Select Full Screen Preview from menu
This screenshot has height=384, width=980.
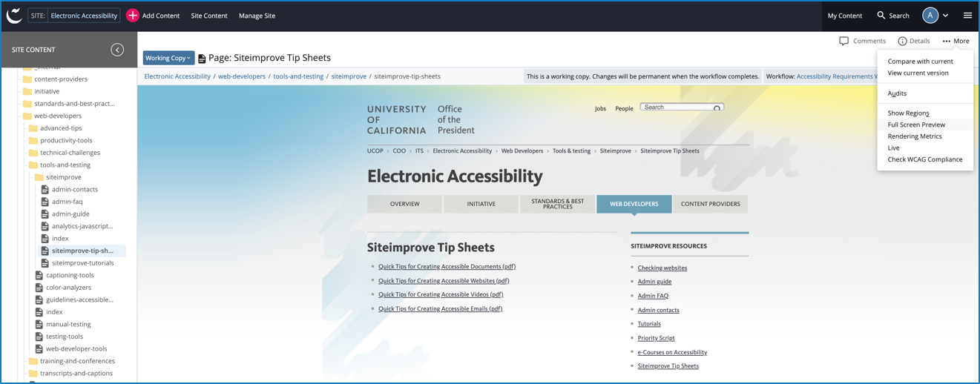click(916, 125)
